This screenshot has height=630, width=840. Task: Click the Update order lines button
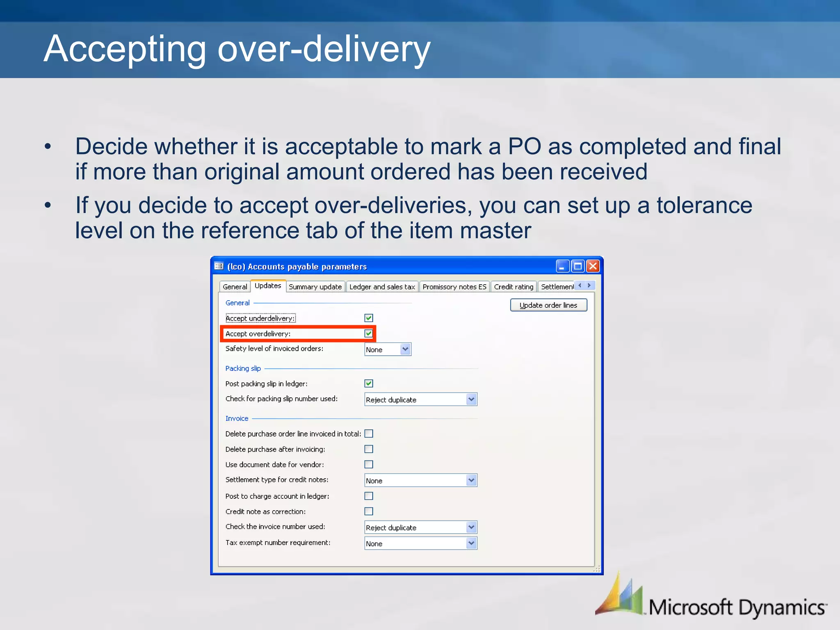[x=548, y=305]
